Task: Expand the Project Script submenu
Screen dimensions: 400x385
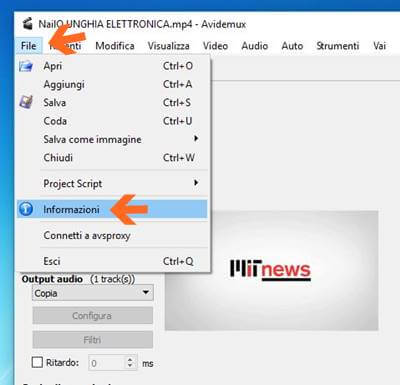Action: tap(112, 183)
